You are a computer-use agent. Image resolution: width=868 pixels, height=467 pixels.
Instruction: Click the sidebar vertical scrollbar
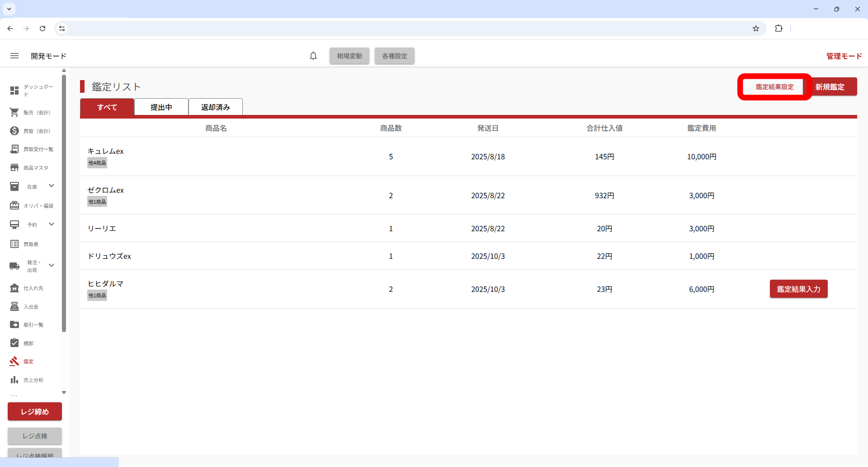[64, 204]
